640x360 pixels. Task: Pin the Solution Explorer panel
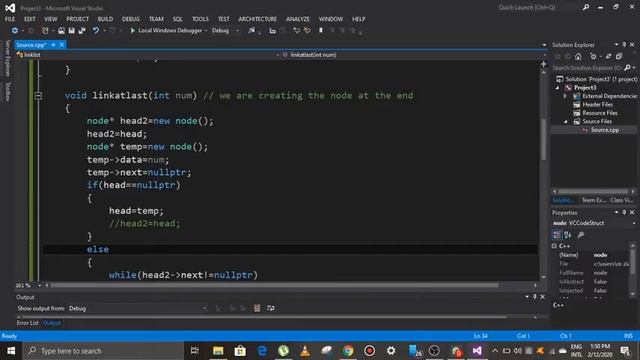click(x=624, y=44)
